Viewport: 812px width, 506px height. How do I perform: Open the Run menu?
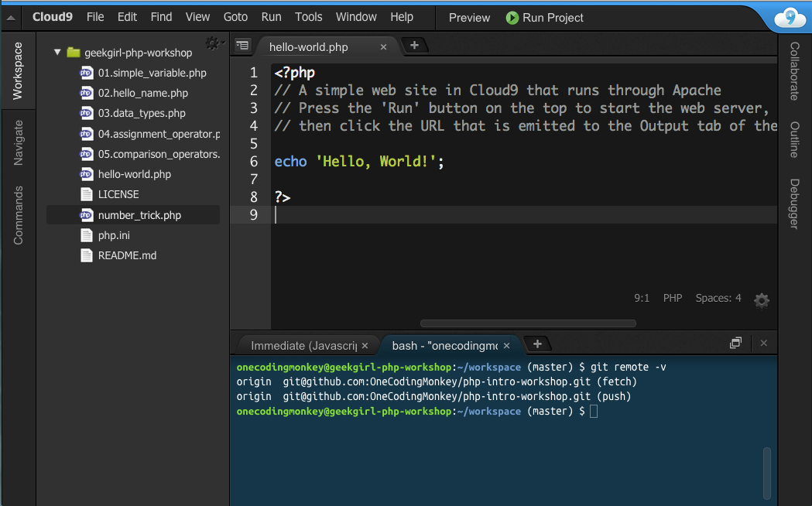[272, 17]
